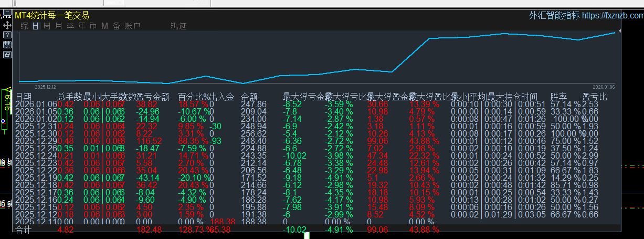644x239 pixels.
Task: Click the 85.71 % win rate value
Action: [566, 185]
